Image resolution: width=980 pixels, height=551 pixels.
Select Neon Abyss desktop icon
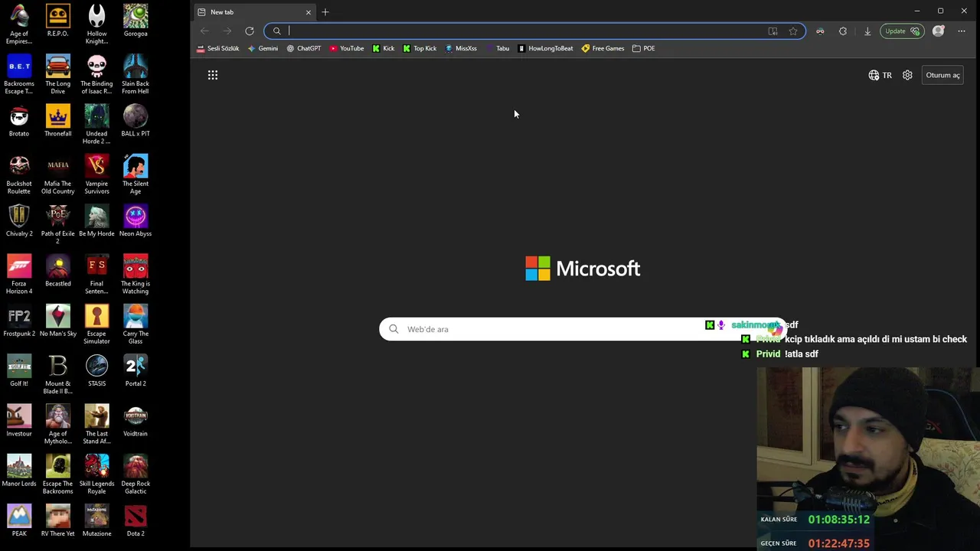click(136, 221)
